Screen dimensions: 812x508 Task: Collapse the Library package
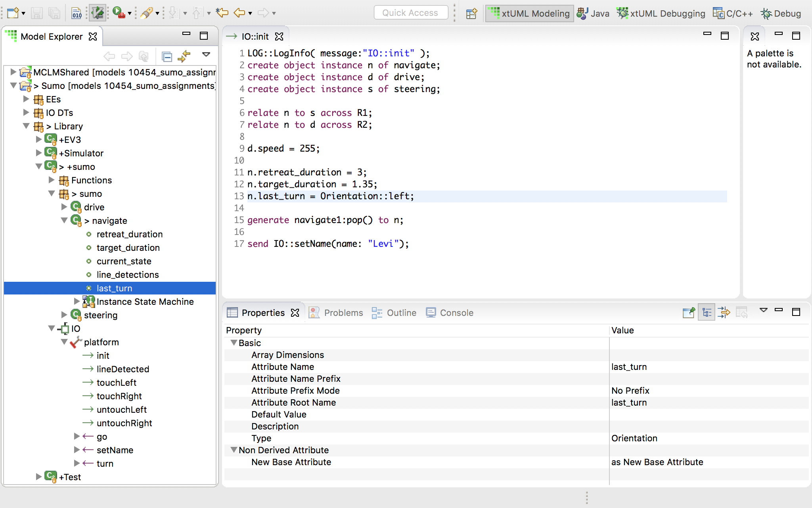[26, 126]
